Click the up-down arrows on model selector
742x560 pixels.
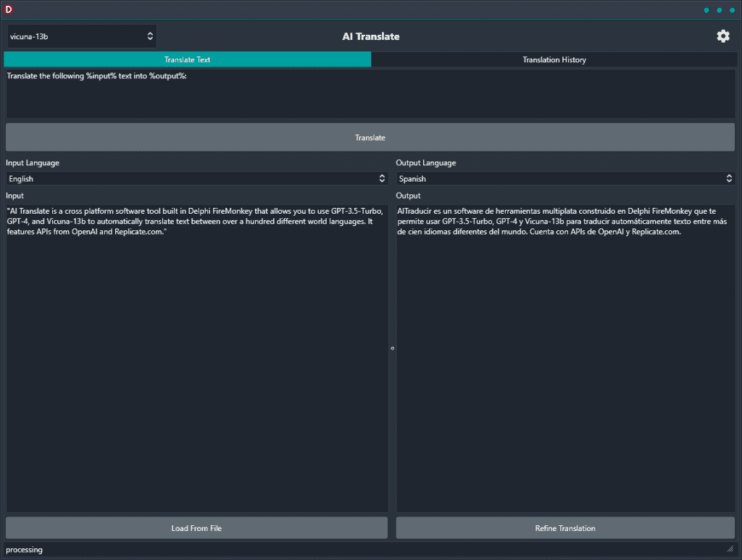(x=150, y=36)
